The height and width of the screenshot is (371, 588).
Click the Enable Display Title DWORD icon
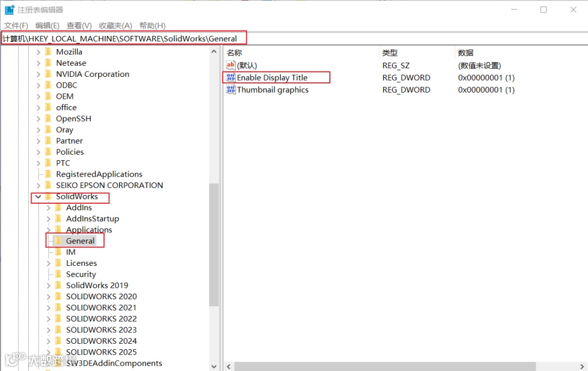pos(231,77)
